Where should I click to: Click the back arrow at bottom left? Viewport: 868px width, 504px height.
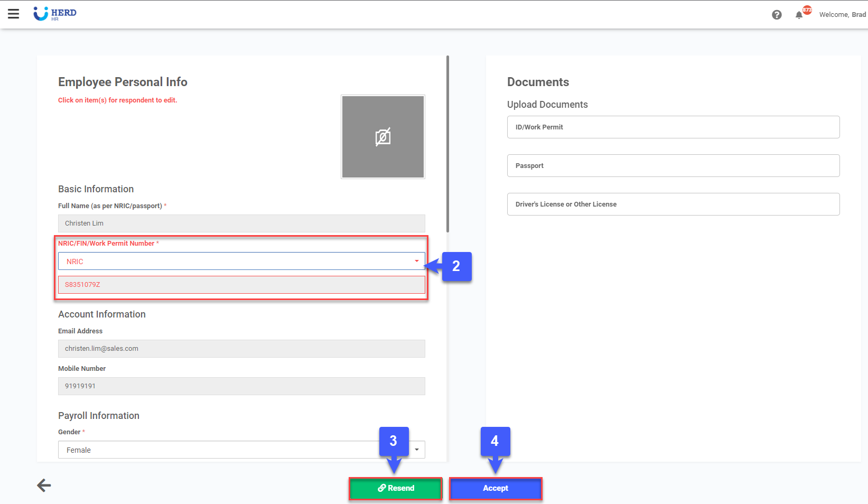click(x=44, y=485)
